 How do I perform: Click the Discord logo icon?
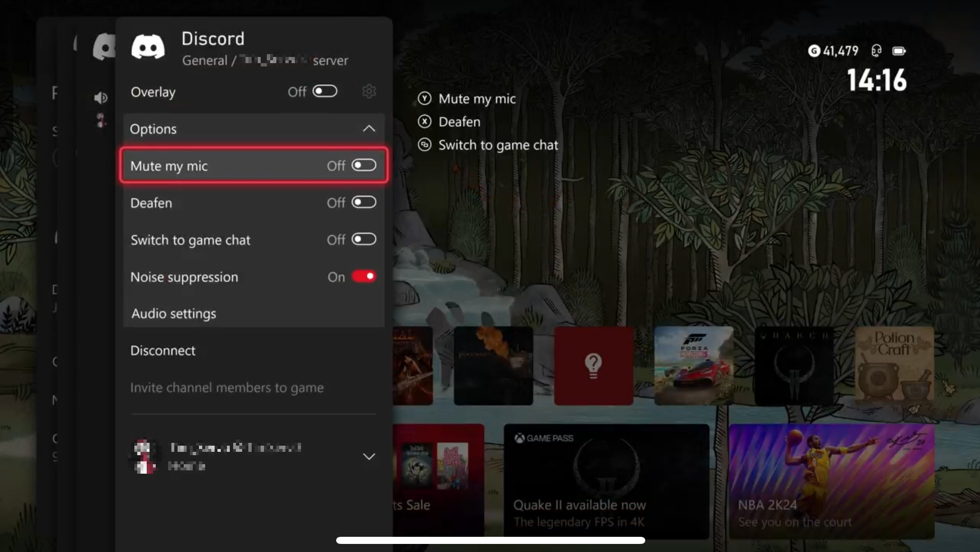click(x=148, y=46)
